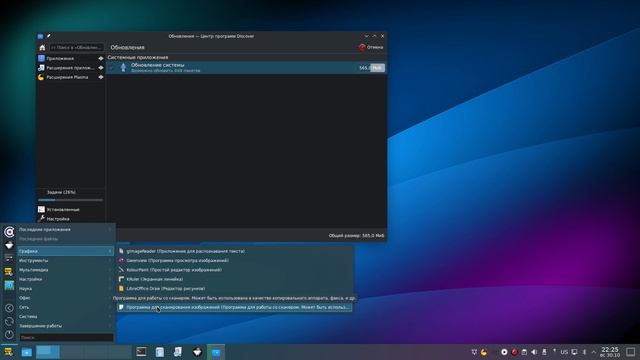Show hidden tray icons arrow

pyautogui.click(x=594, y=352)
